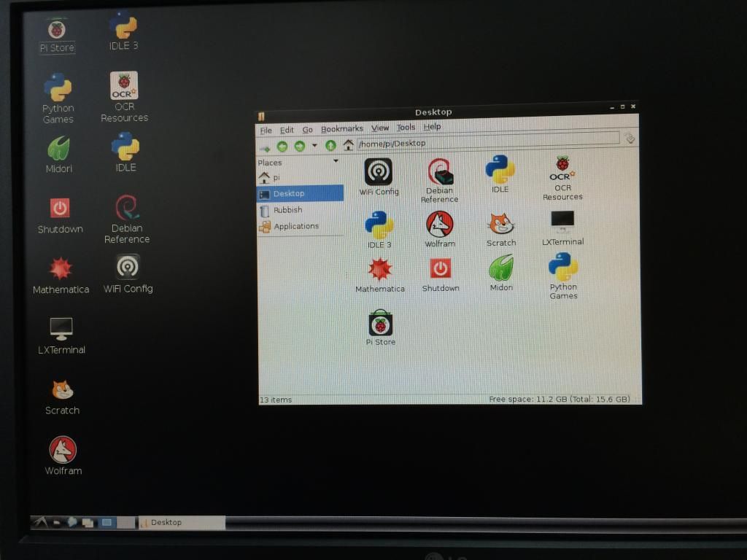Select Wolfram in the file manager
Viewport: 747px width, 560px height.
click(x=440, y=230)
